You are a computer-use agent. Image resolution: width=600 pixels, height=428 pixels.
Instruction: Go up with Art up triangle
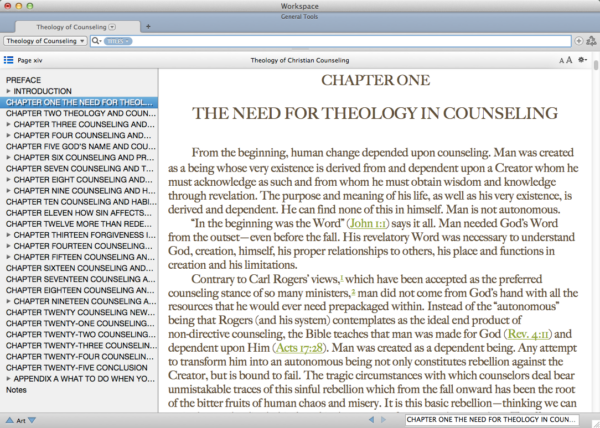point(10,420)
